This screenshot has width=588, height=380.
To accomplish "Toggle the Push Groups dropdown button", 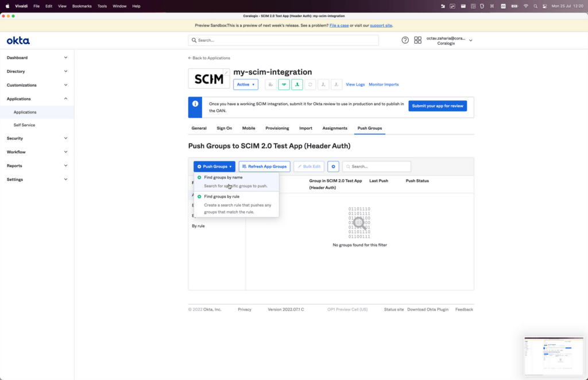I will pyautogui.click(x=214, y=166).
